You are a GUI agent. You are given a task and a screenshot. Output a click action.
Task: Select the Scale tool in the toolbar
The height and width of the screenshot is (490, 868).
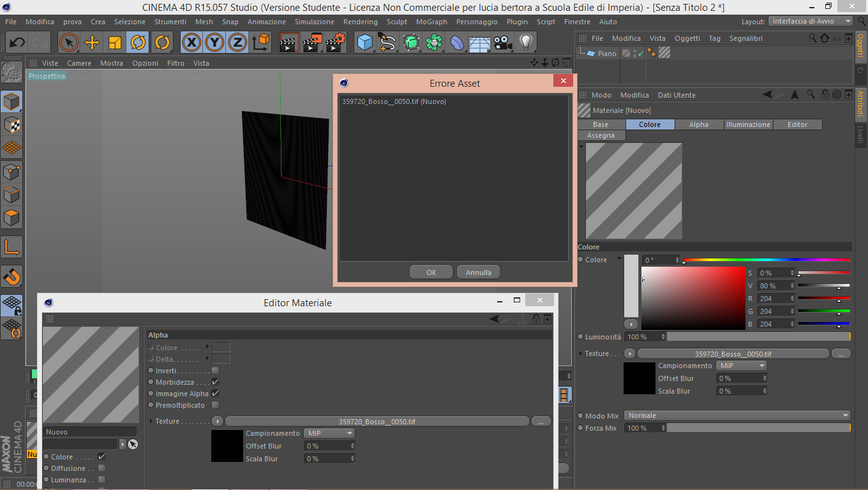click(115, 43)
